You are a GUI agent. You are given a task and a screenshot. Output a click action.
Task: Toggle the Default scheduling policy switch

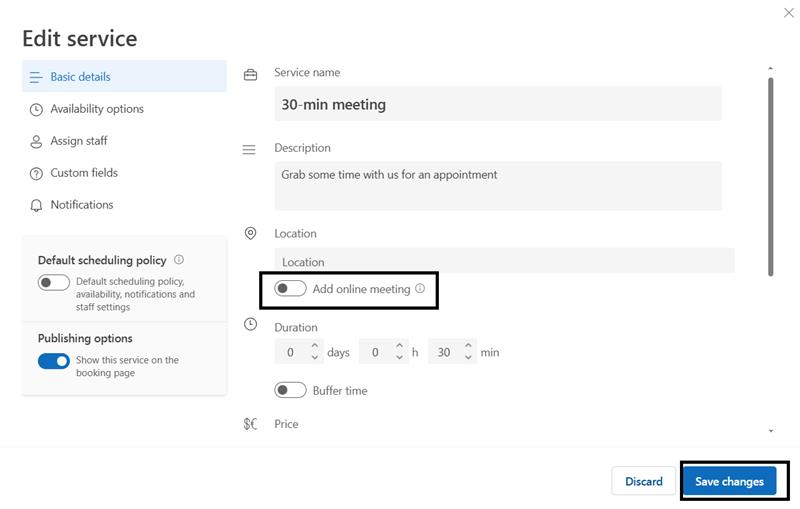pyautogui.click(x=54, y=283)
